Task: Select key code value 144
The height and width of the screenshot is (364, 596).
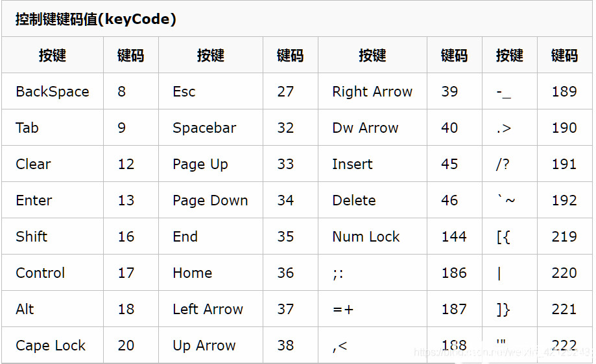Action: tap(455, 236)
